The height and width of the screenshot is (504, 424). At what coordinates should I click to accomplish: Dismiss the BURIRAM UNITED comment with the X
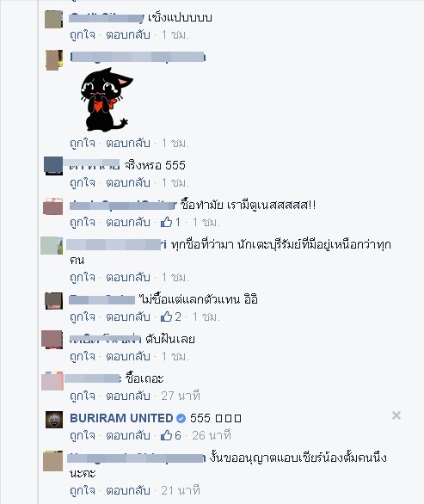coord(396,415)
